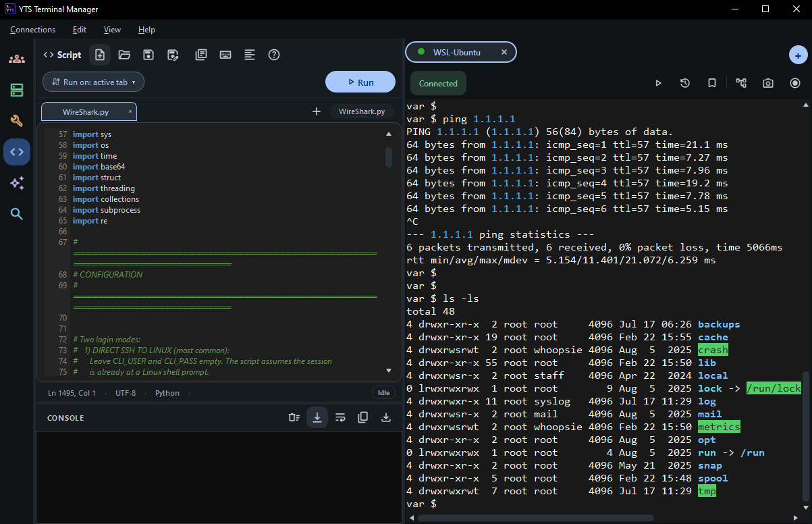Open the Edit menu

click(x=80, y=30)
